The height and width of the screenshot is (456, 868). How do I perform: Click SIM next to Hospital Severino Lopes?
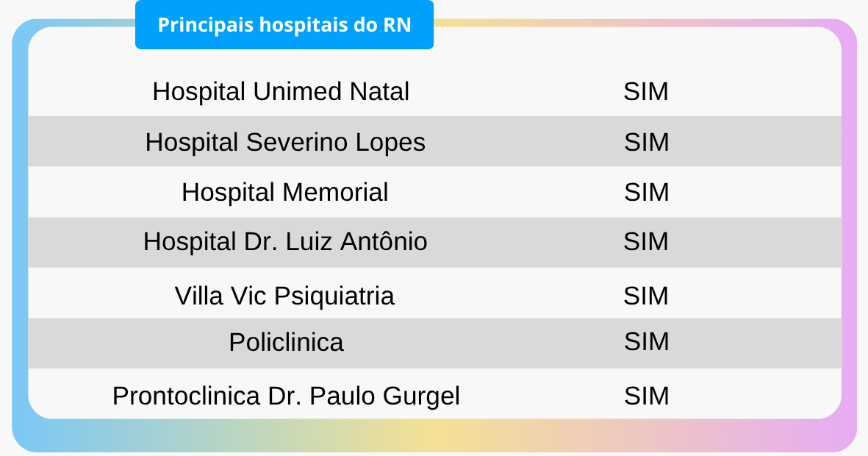(646, 142)
